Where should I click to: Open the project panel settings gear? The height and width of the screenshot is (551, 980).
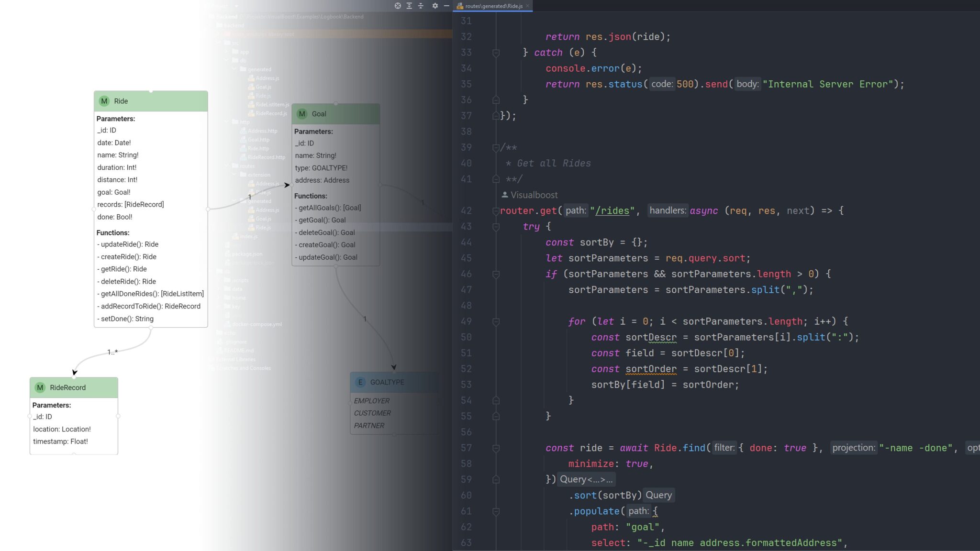point(435,6)
